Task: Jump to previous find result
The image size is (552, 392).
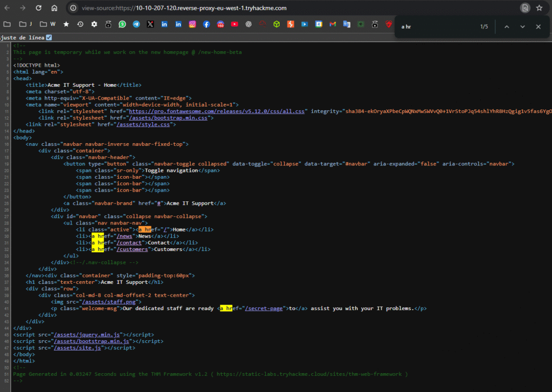Action: (x=507, y=26)
